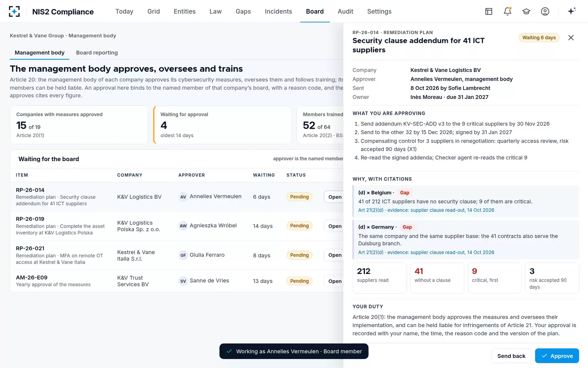Open the Law section
588x368 pixels.
pos(216,11)
